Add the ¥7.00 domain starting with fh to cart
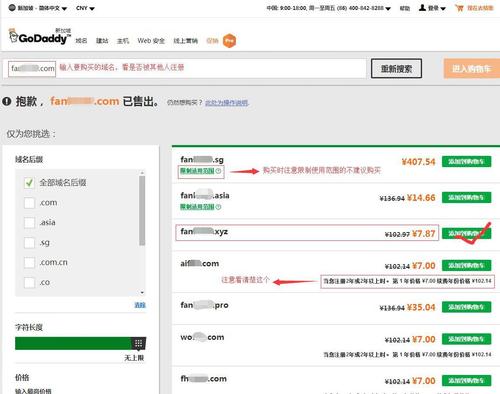 (x=466, y=381)
